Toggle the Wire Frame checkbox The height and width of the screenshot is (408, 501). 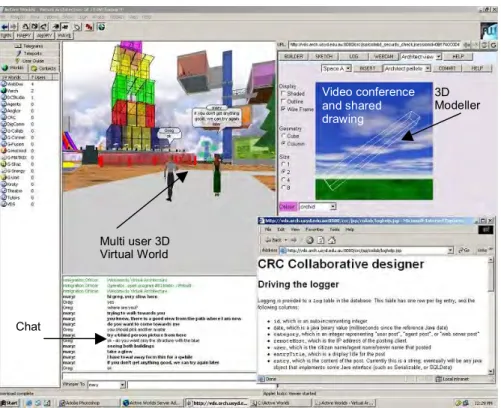click(283, 109)
